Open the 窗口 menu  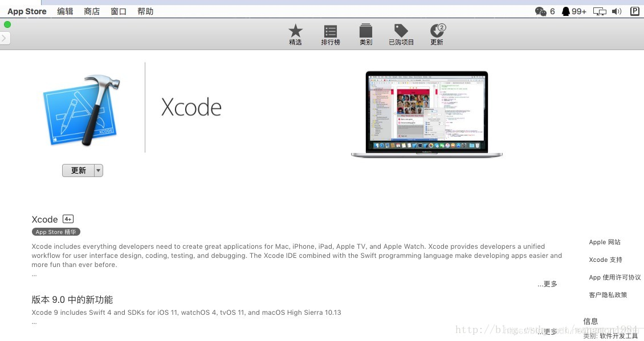(119, 11)
